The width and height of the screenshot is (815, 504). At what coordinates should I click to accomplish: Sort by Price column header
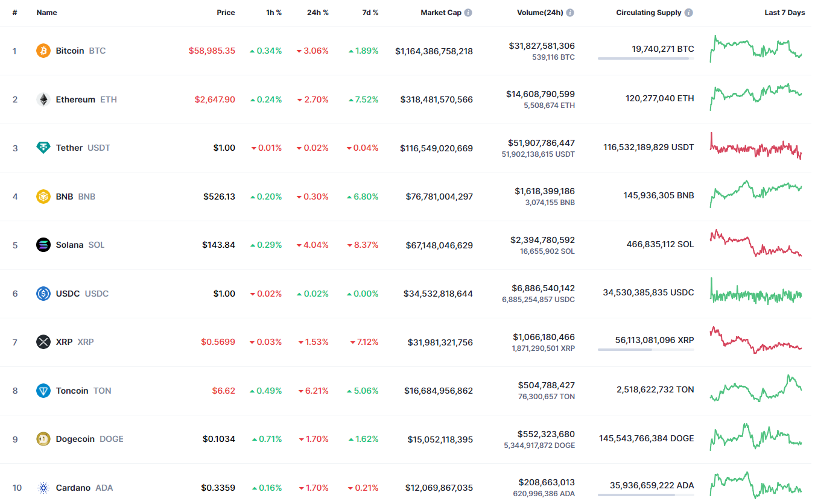(x=226, y=13)
